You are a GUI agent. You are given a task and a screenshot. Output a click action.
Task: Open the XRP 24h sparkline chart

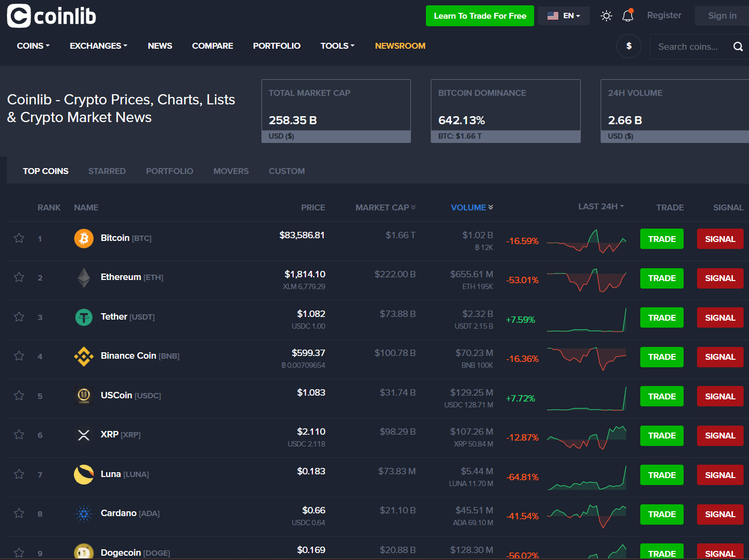pos(587,437)
